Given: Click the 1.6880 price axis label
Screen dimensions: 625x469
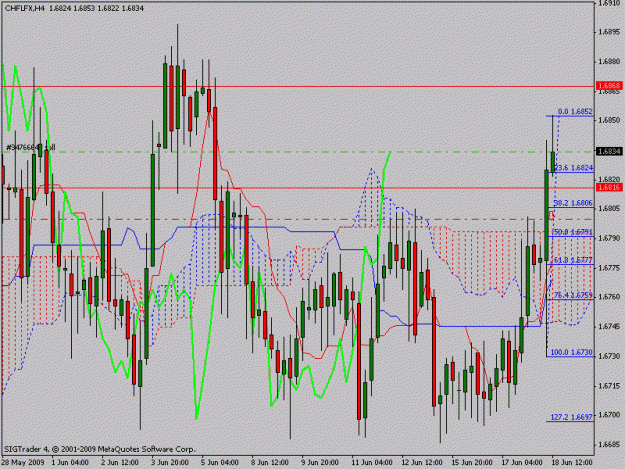Looking at the screenshot, I should coord(610,62).
